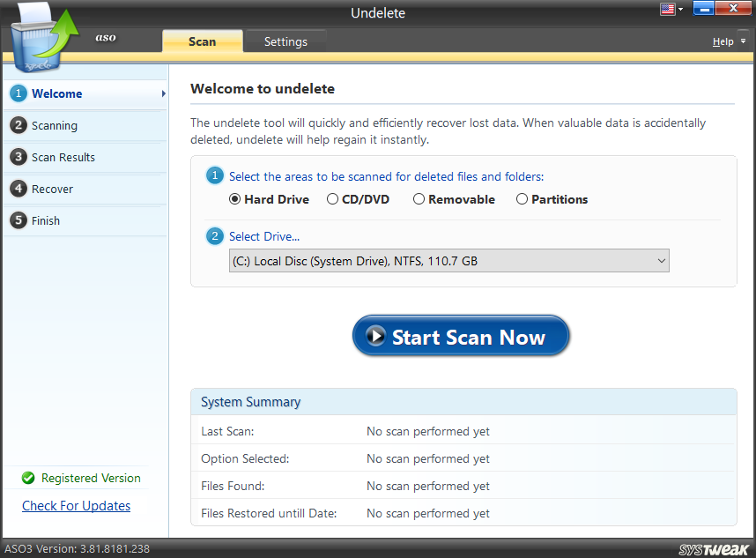Open the Scan tab
This screenshot has width=756, height=558.
tap(202, 41)
